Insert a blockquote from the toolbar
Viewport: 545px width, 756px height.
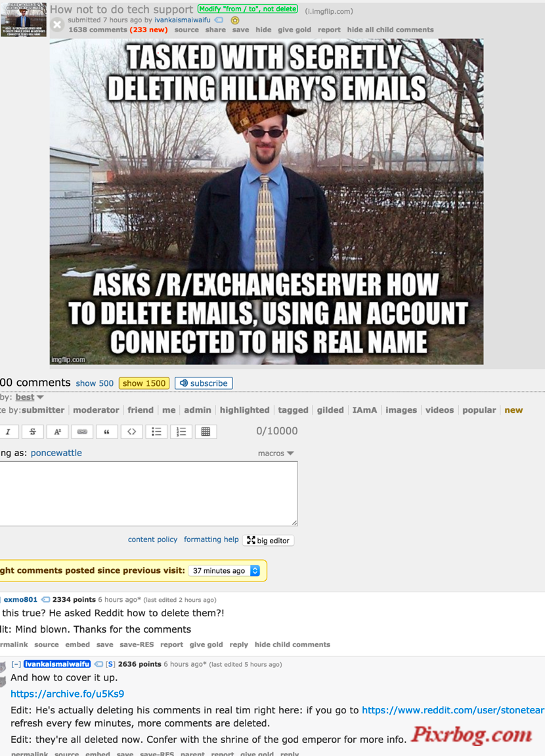pos(106,432)
